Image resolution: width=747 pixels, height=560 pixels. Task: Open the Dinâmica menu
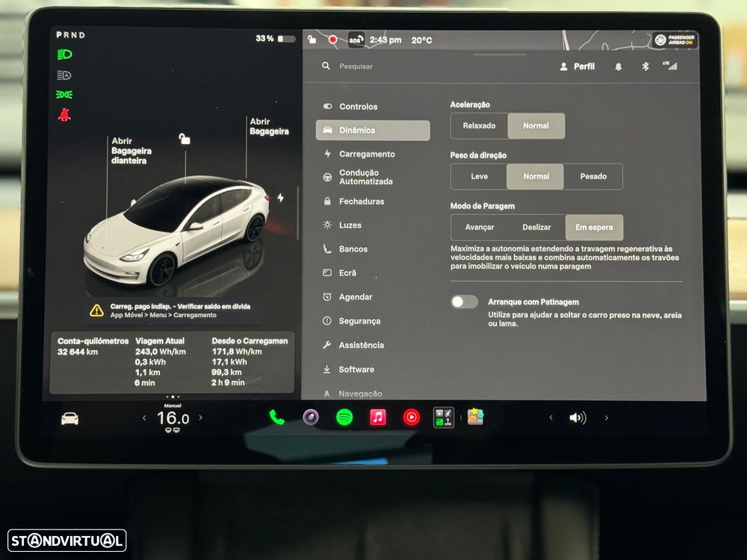(373, 131)
